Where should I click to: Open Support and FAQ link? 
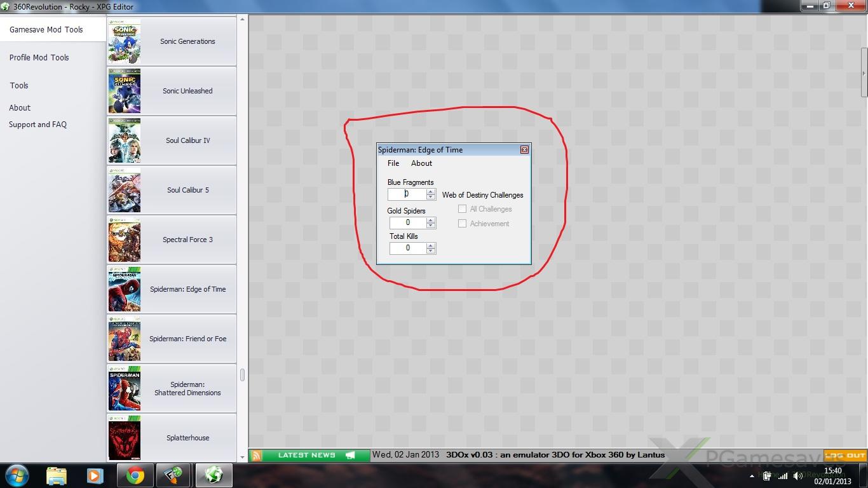(37, 125)
